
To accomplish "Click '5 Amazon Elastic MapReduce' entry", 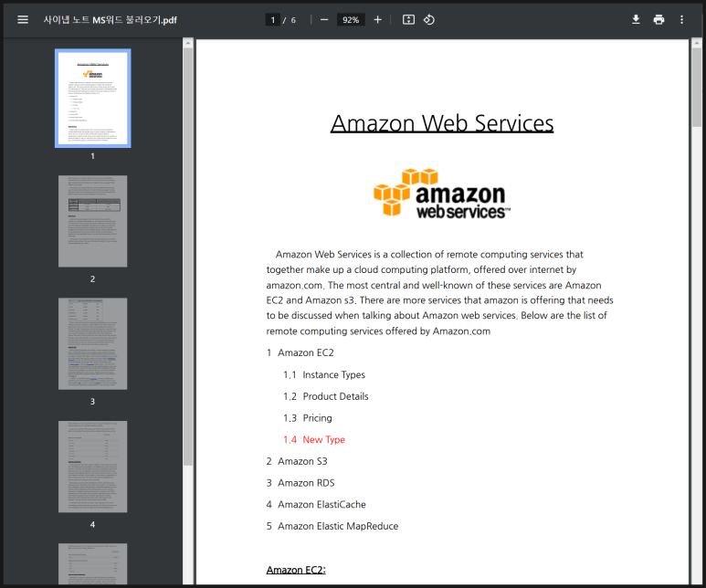I will tap(332, 526).
